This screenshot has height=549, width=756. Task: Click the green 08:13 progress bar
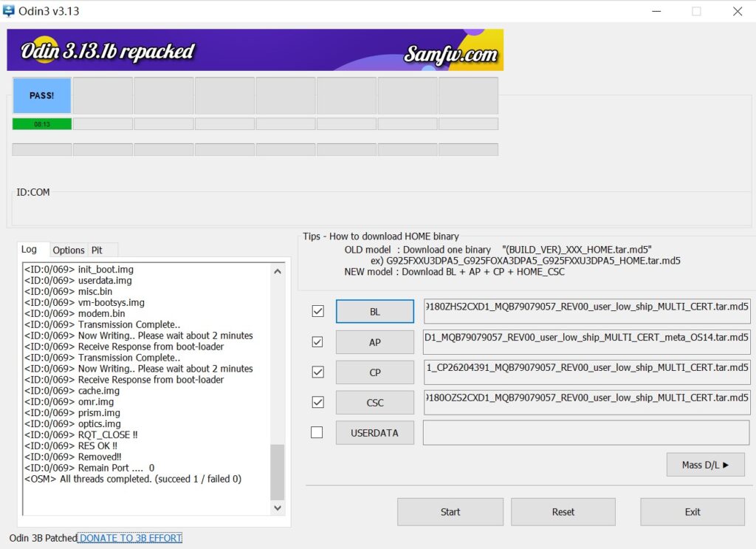42,124
